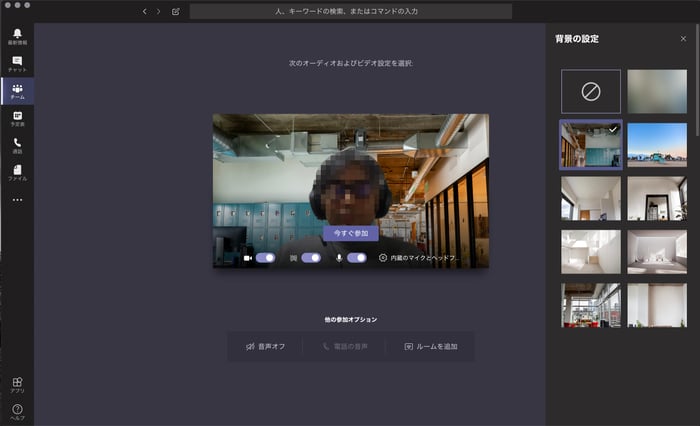Open the 最新情報 activity feed icon

click(x=17, y=37)
